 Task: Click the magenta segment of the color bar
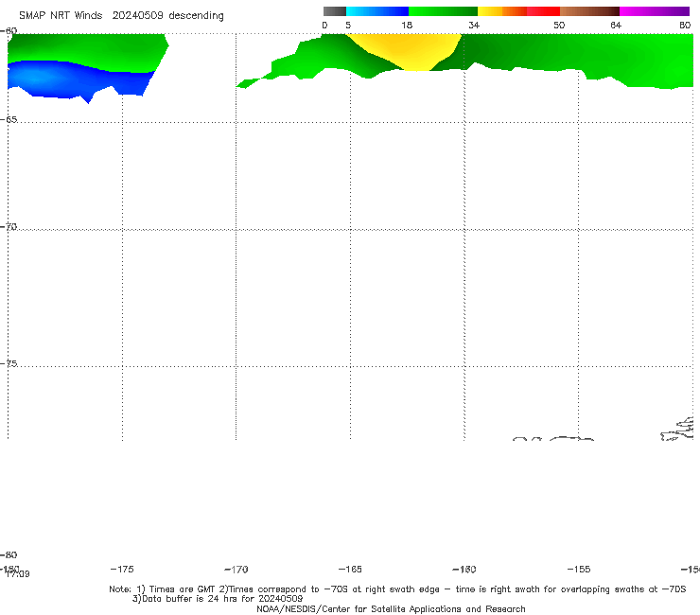point(655,11)
